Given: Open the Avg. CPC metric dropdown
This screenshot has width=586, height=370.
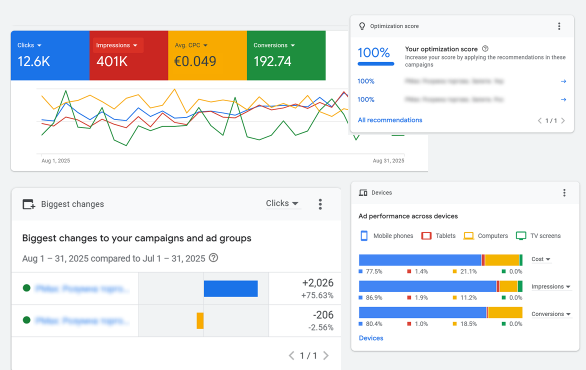Looking at the screenshot, I should [x=191, y=45].
